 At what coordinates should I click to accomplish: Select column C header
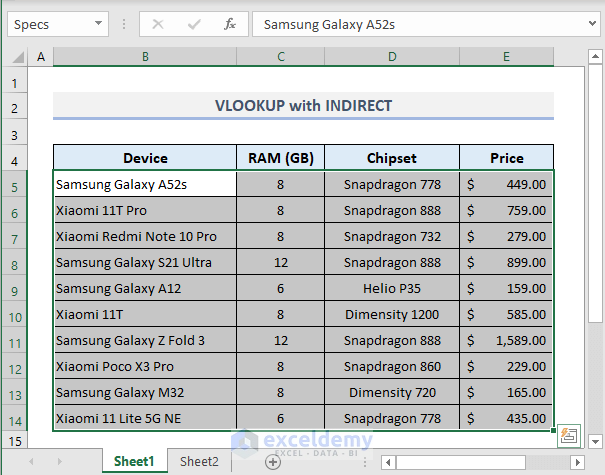pyautogui.click(x=281, y=57)
